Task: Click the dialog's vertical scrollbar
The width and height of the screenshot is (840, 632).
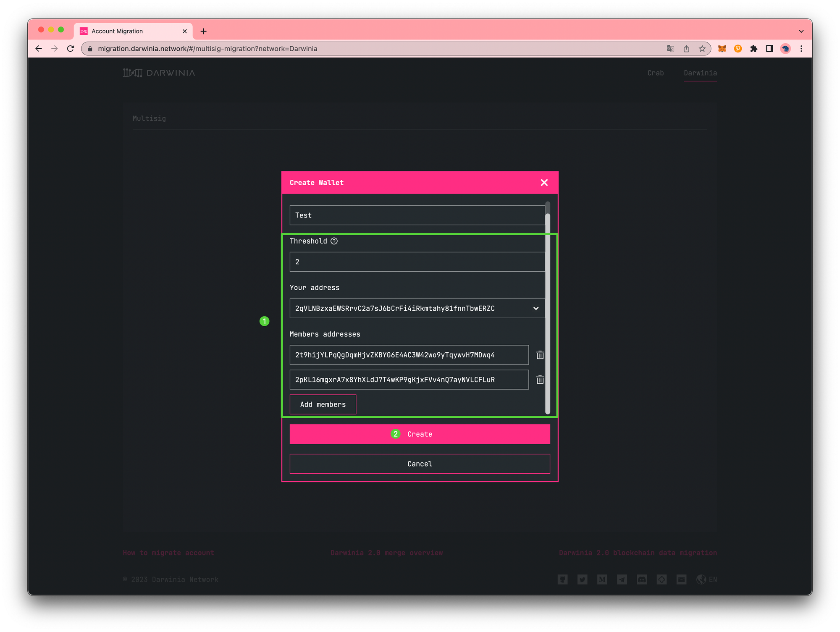Action: click(x=548, y=311)
